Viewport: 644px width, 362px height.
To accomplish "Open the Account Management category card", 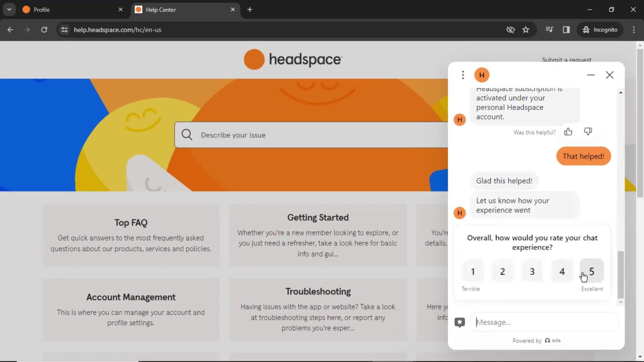I will pos(131,310).
